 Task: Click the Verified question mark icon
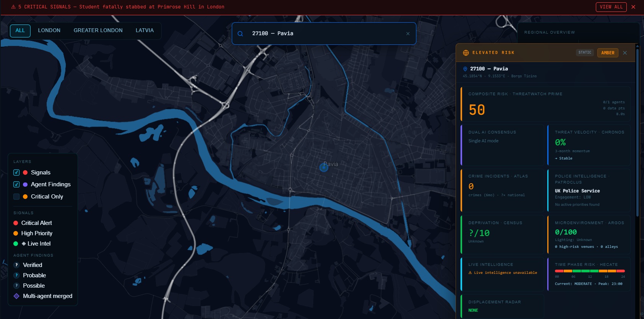(x=16, y=265)
